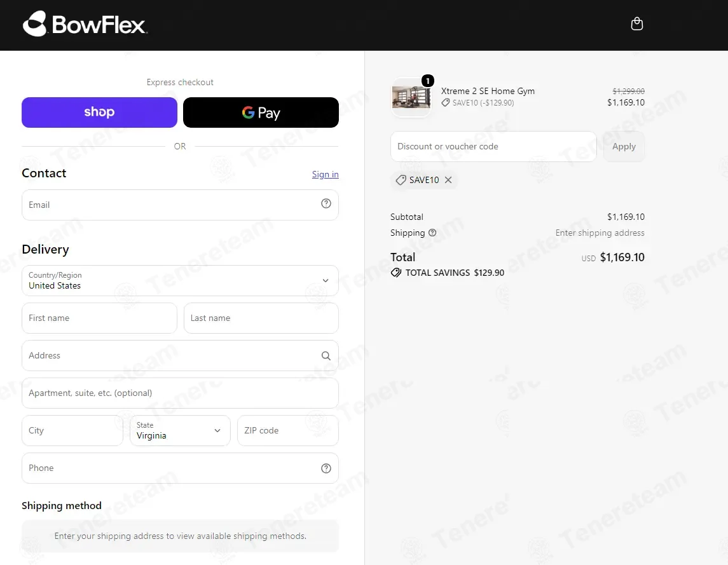Click the Shipping method heading

click(61, 505)
